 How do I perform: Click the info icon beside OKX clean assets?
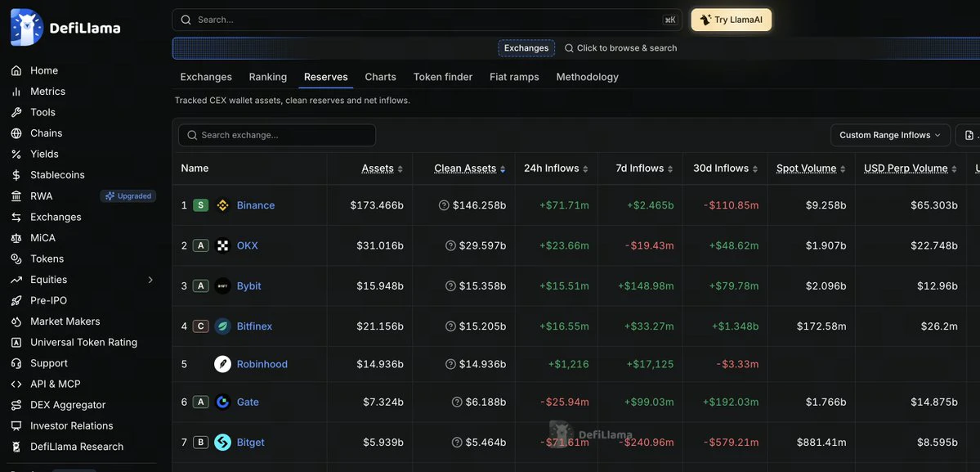tap(450, 245)
